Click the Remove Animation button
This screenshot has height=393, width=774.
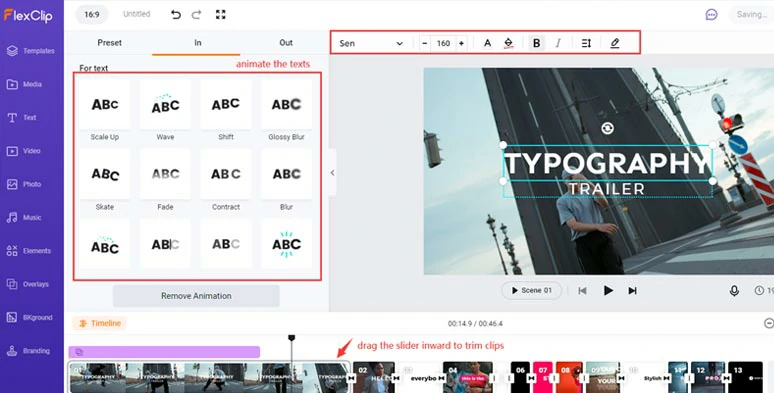click(x=196, y=296)
